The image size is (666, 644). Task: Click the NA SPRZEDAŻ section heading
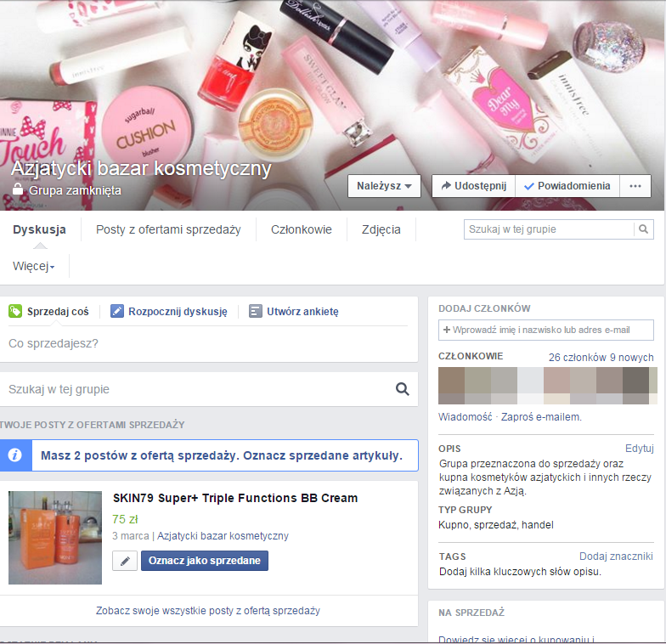click(471, 613)
